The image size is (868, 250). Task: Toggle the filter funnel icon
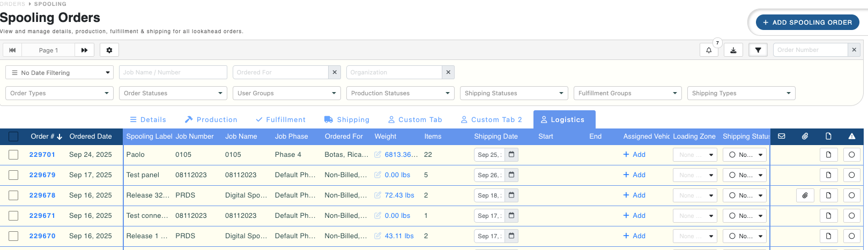pos(758,50)
